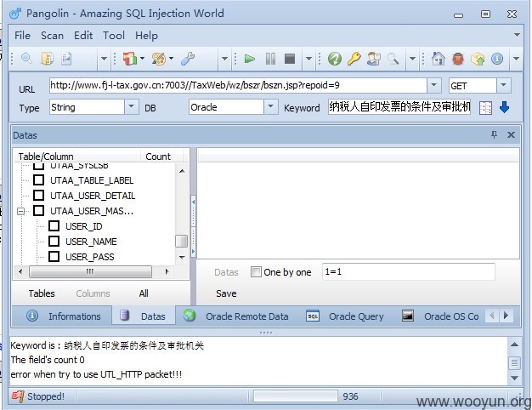Click the red bug icon
Screen dimensions: 532x410
point(458,59)
